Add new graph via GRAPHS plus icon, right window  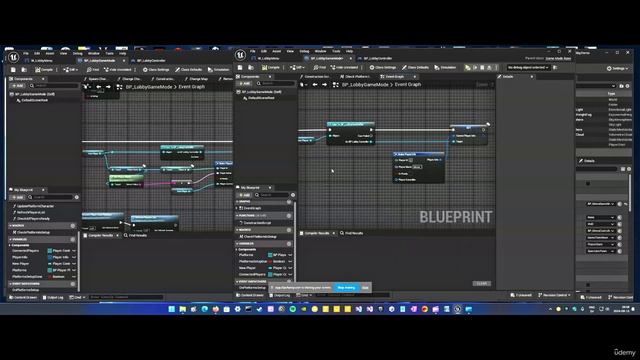click(289, 202)
